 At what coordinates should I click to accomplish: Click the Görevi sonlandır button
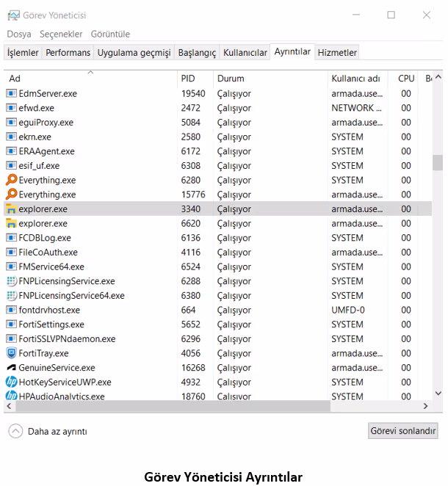(402, 431)
